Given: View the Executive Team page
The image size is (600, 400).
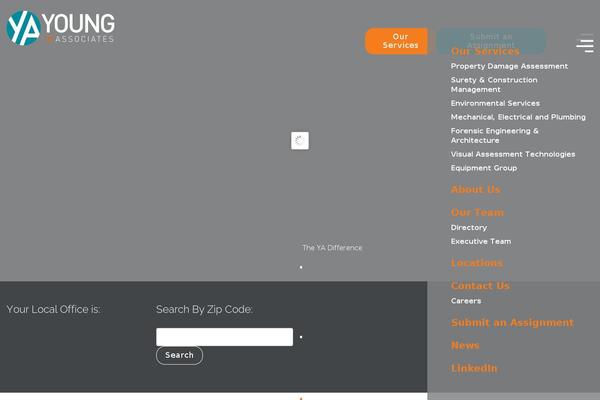Looking at the screenshot, I should pyautogui.click(x=481, y=242).
